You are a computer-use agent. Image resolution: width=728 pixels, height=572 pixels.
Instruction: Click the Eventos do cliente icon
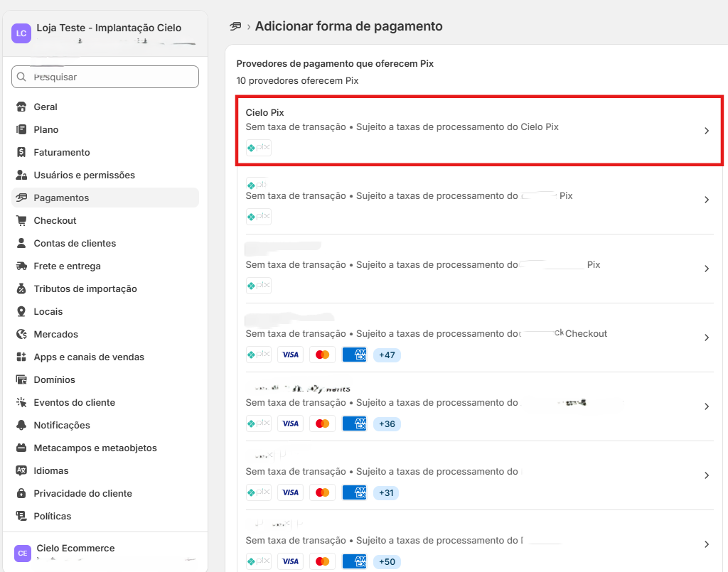(21, 402)
